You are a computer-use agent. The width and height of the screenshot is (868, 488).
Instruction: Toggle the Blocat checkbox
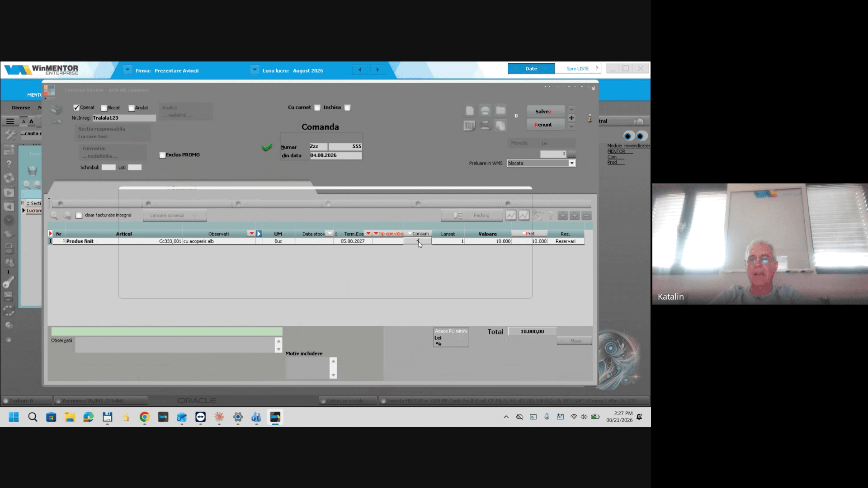[104, 108]
